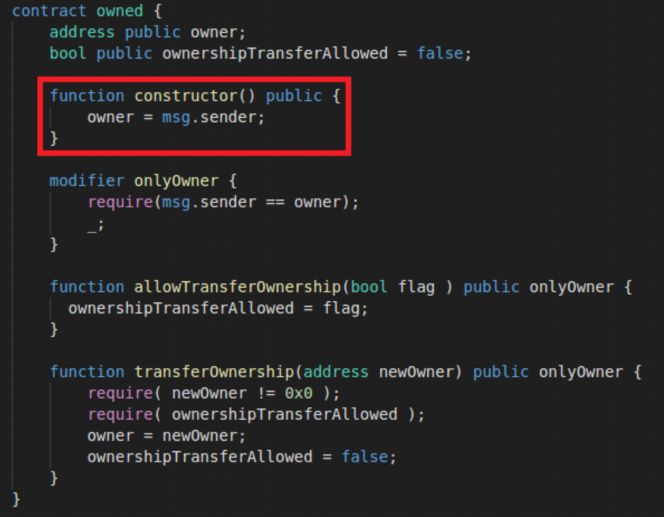Click the 'ownershipTransferAllowed' variable in bool declaration

pos(275,54)
